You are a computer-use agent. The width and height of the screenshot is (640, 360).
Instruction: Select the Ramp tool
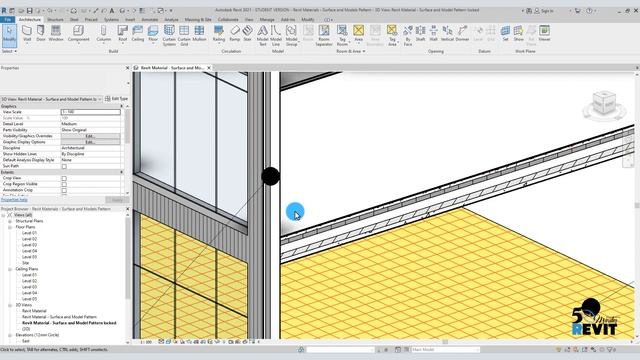pyautogui.click(x=235, y=34)
